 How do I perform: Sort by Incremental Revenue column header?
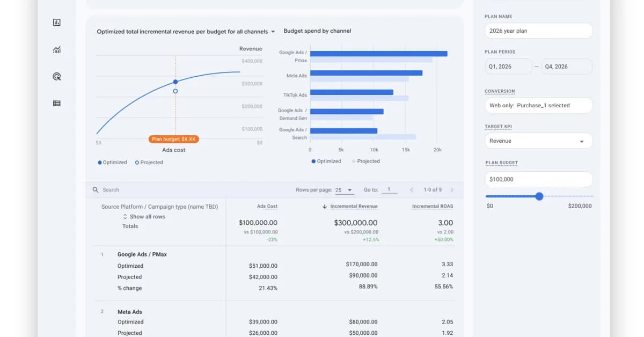coord(354,207)
